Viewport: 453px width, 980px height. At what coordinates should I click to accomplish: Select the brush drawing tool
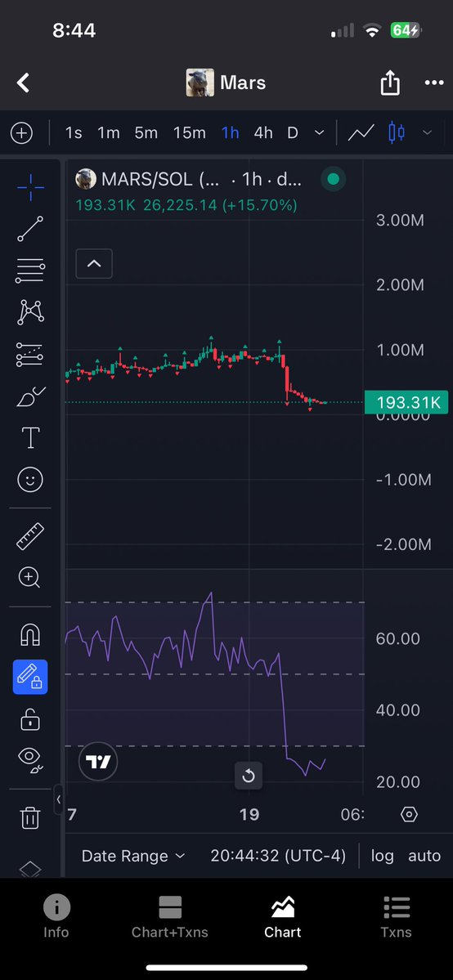30,397
